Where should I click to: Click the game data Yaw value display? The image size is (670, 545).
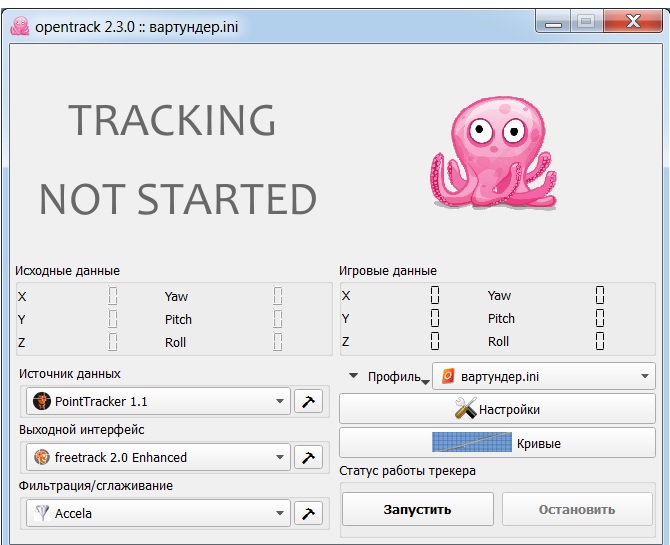pyautogui.click(x=599, y=295)
